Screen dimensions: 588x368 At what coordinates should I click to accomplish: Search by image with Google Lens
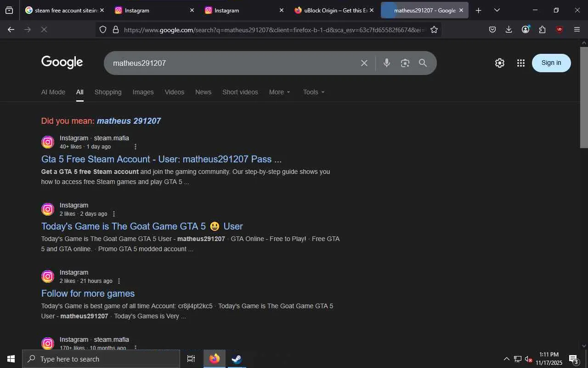[405, 63]
